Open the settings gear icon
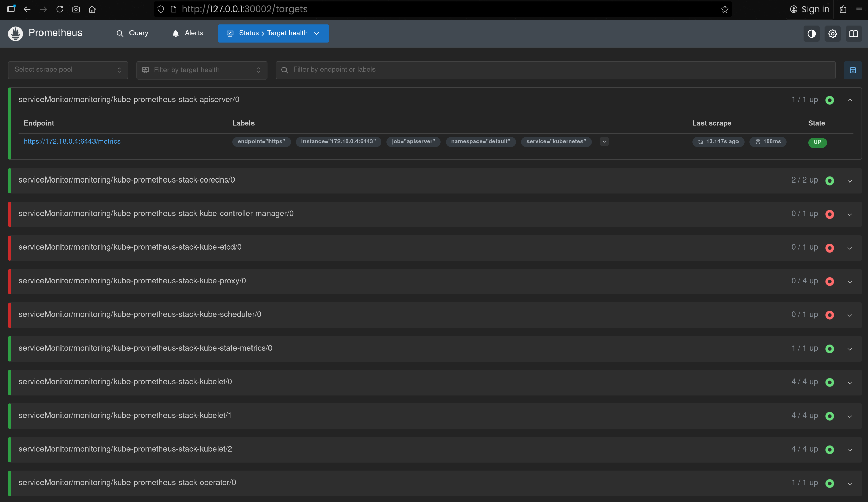The image size is (868, 502). click(832, 34)
